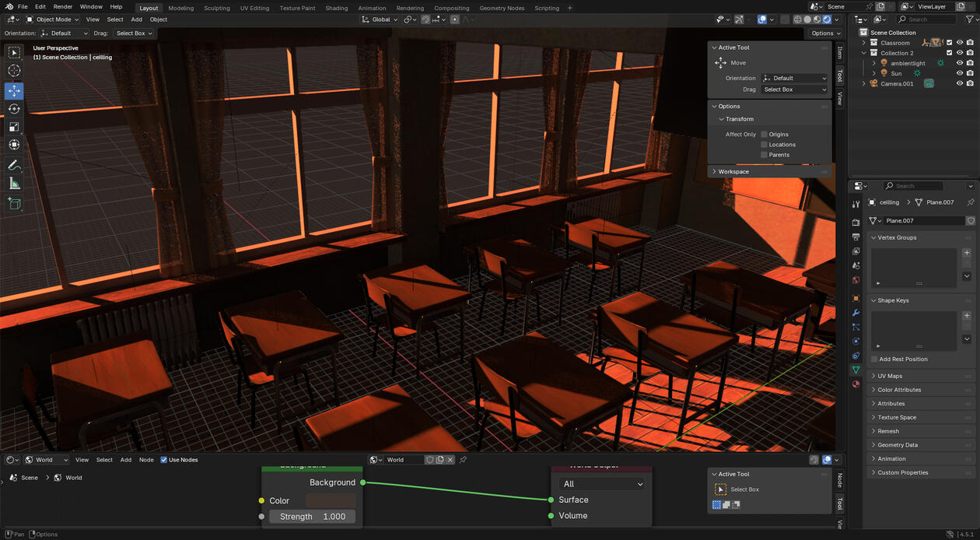Hide ambientlight in viewport via eye icon
The image size is (980, 540).
959,63
